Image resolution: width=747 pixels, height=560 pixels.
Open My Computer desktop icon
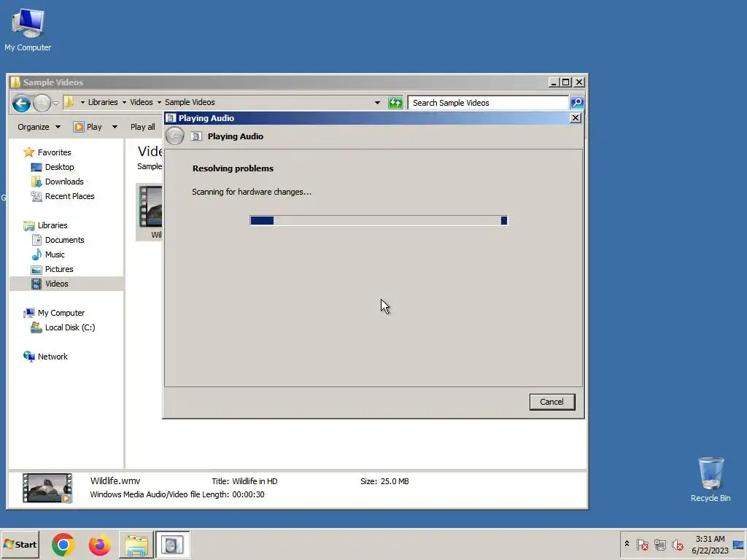28,29
